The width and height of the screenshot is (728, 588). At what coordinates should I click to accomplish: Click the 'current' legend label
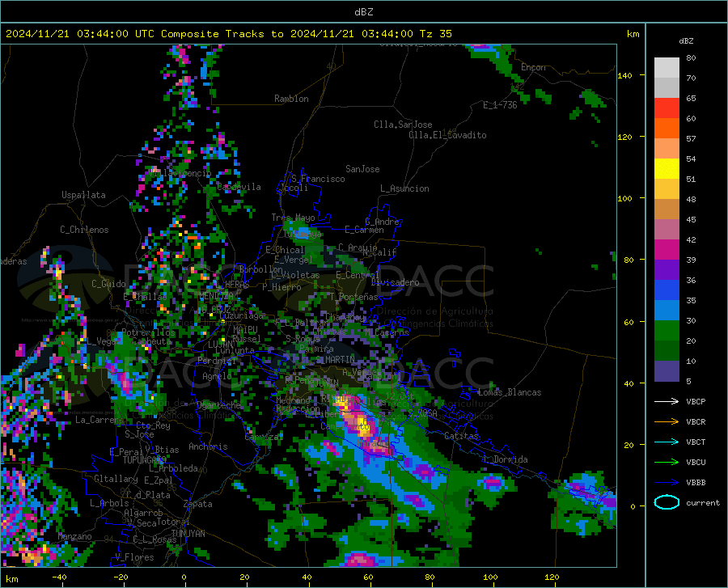tap(703, 502)
